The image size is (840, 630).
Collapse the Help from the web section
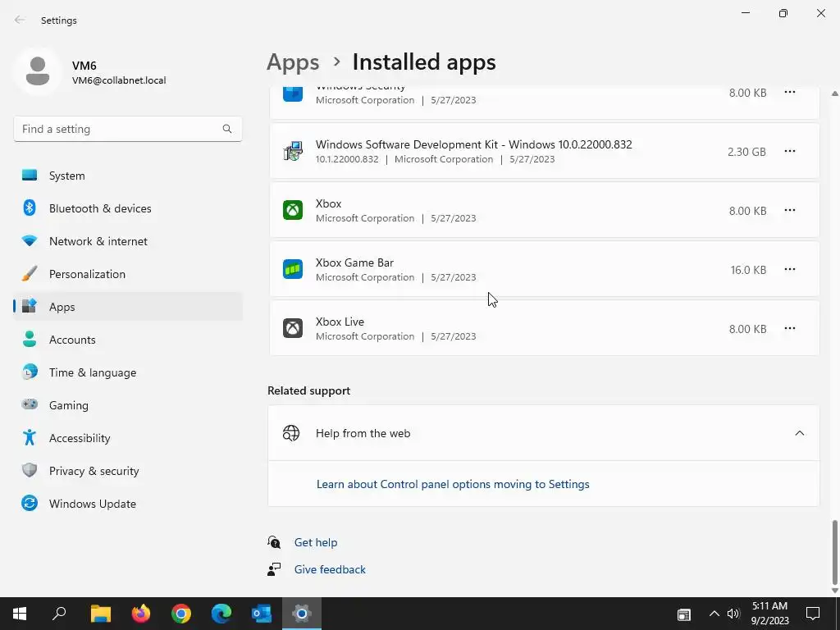coord(799,433)
